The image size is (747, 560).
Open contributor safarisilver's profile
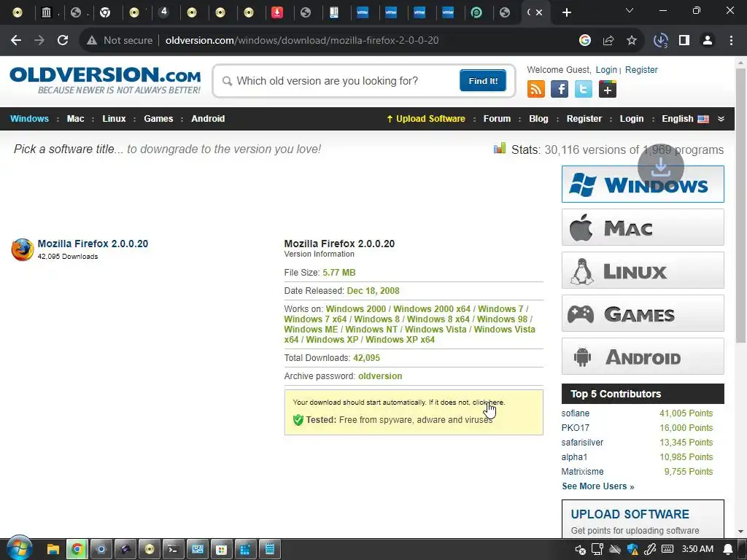coord(582,443)
